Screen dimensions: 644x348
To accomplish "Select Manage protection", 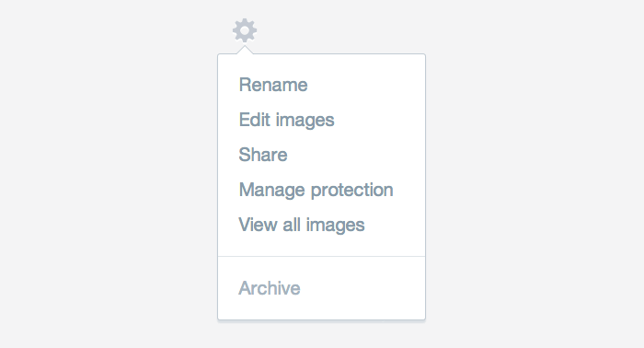I will click(x=316, y=190).
